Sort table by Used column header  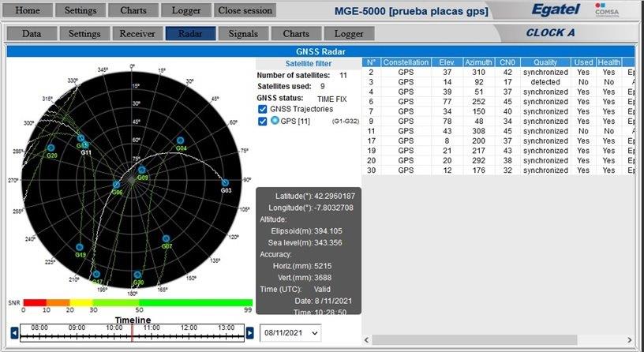point(583,62)
